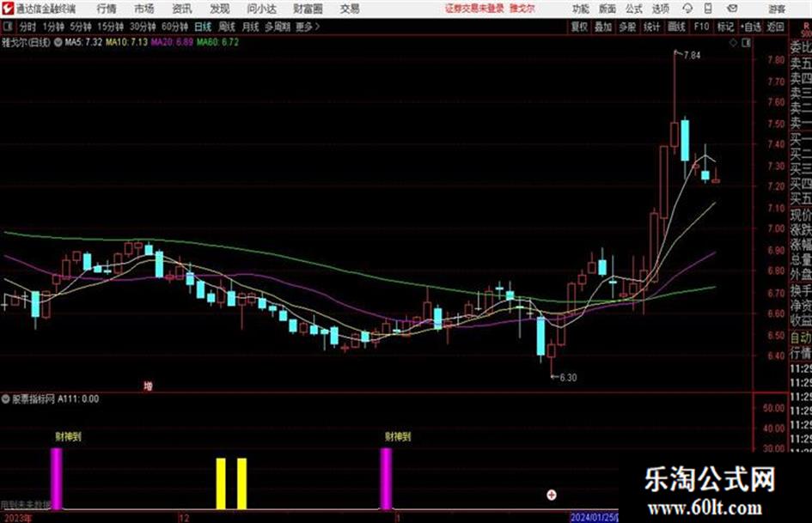The width and height of the screenshot is (812, 523).
Task: Click the MA20: 6.89 value label
Action: (x=172, y=42)
